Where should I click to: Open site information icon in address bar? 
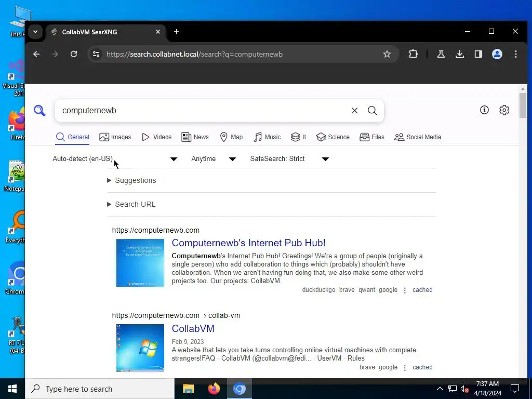[x=96, y=54]
